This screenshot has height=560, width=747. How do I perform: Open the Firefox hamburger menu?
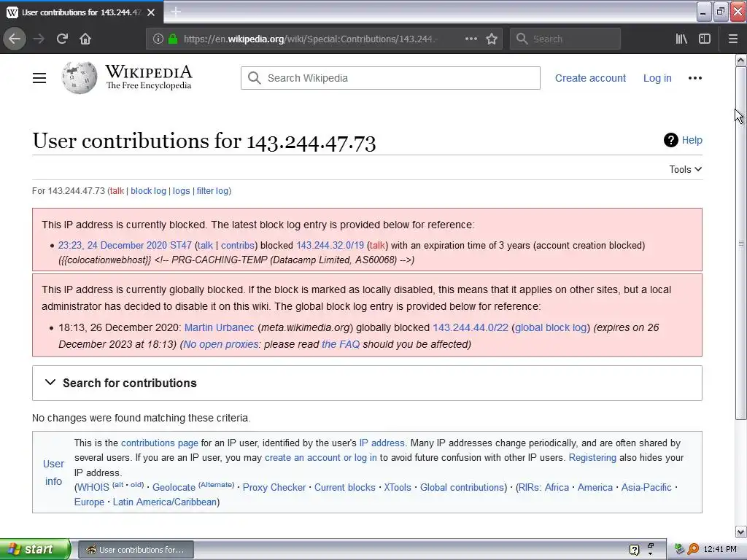click(x=733, y=39)
